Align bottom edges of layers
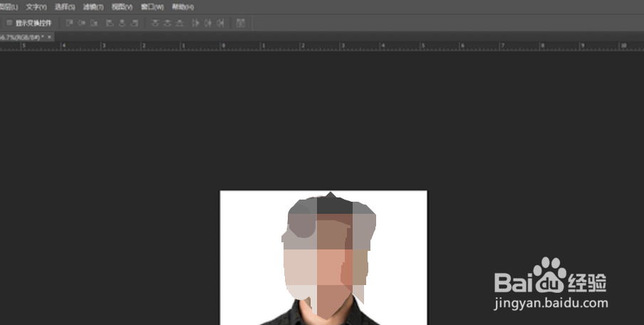Viewport: 644px width, 325px height. tap(94, 23)
